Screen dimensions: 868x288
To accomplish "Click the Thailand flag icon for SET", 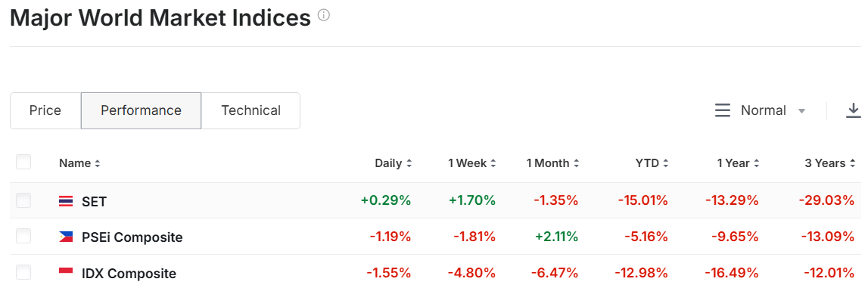I will pyautogui.click(x=66, y=201).
